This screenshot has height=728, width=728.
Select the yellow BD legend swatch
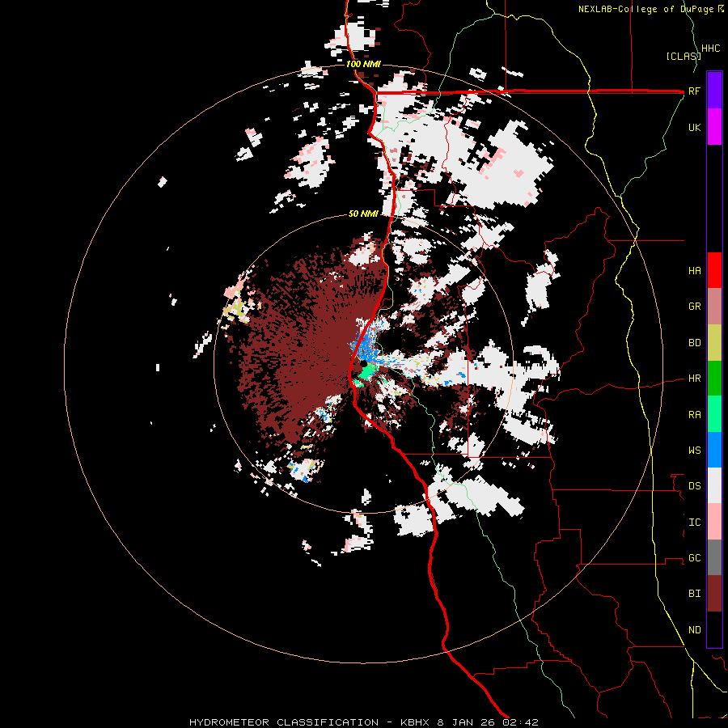coord(714,343)
